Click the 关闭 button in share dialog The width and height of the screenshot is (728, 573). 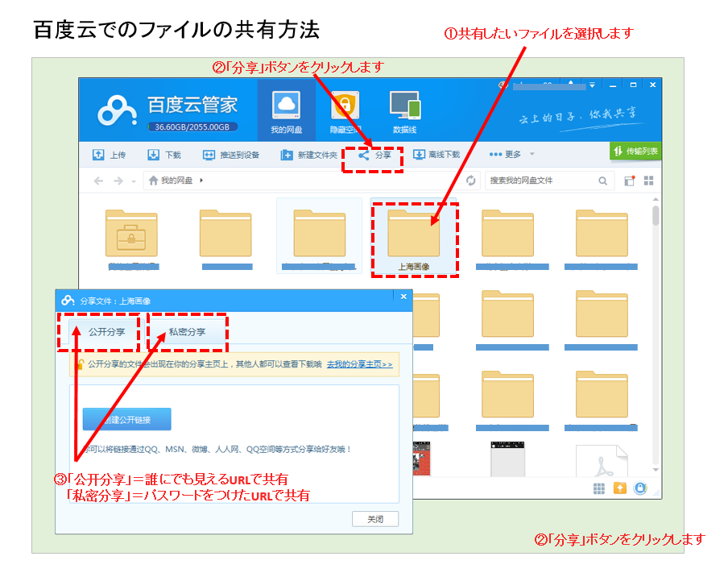tap(375, 519)
